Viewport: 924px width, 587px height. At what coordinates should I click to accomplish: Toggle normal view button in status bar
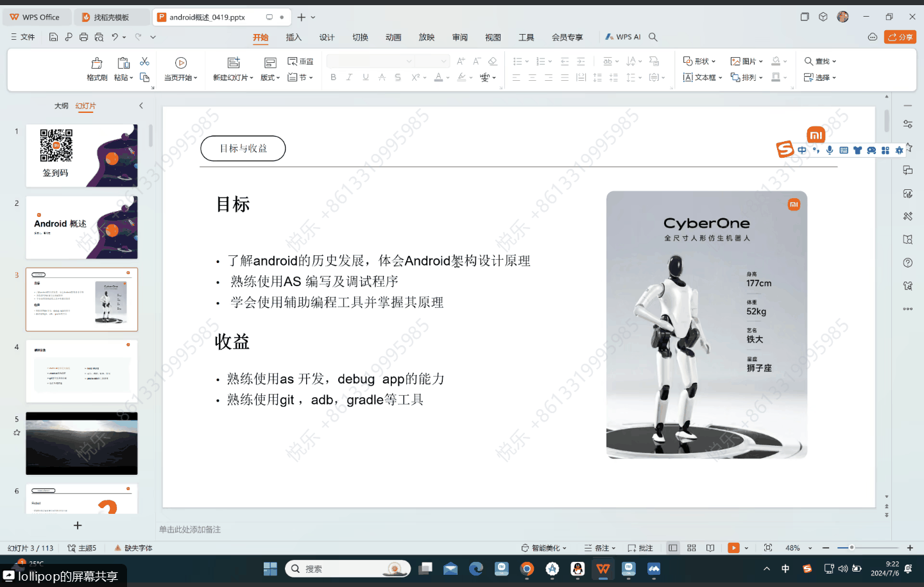pos(672,548)
